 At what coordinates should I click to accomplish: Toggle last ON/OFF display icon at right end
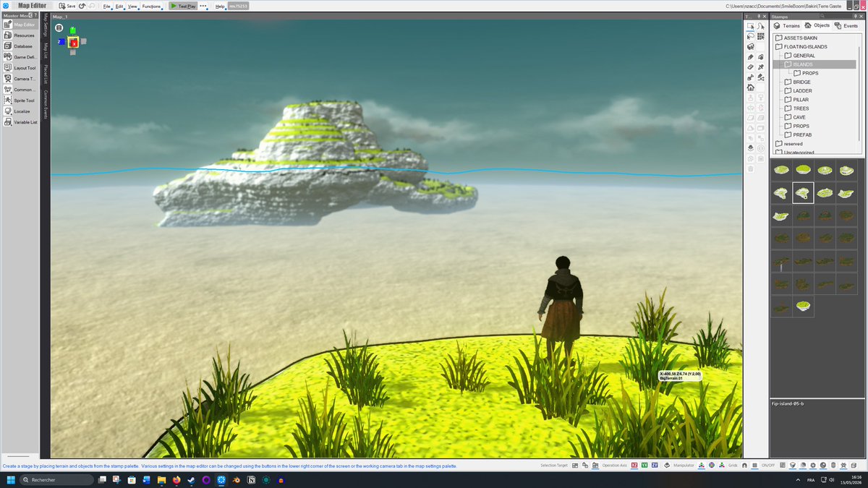click(854, 466)
